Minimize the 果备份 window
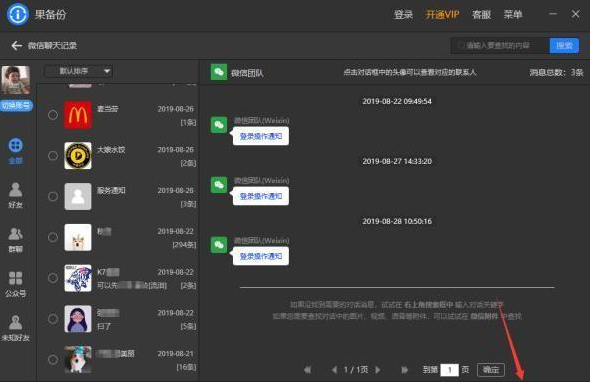Image resolution: width=590 pixels, height=382 pixels. [x=553, y=14]
